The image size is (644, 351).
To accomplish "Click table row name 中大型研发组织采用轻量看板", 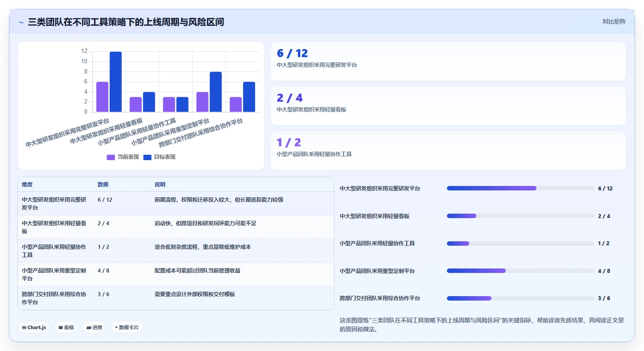I will 54,227.
